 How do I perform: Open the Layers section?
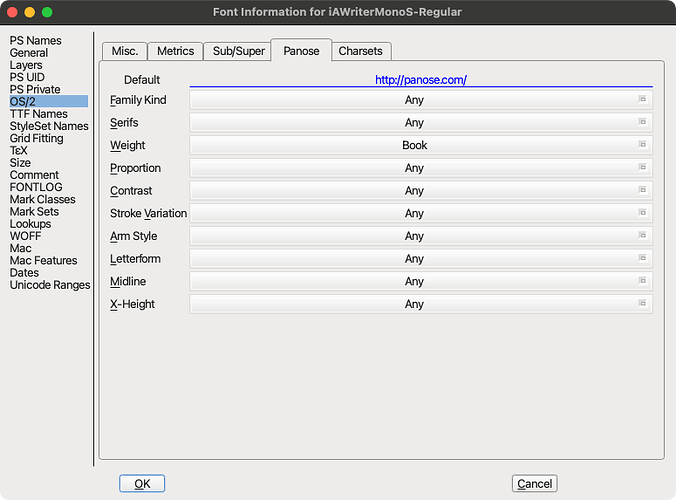(x=26, y=65)
